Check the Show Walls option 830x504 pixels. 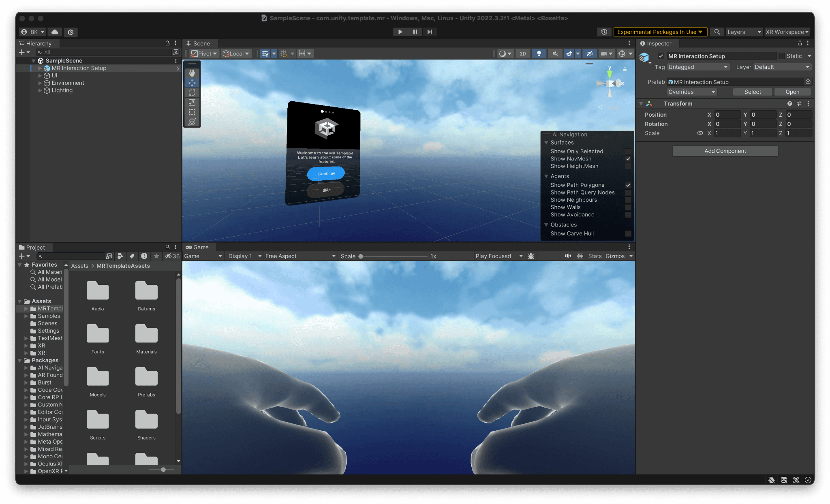coord(628,207)
